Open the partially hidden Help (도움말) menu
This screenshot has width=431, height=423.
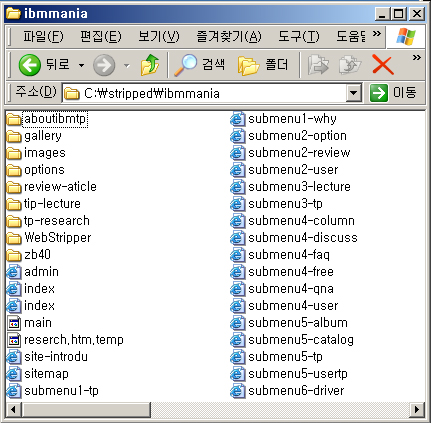click(351, 36)
